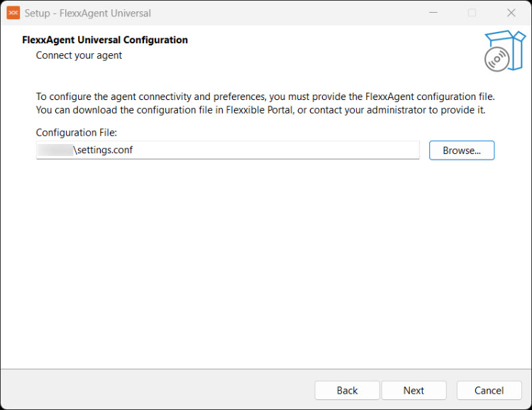
Task: Click the FlexxAgent logo in title bar
Action: tap(13, 13)
